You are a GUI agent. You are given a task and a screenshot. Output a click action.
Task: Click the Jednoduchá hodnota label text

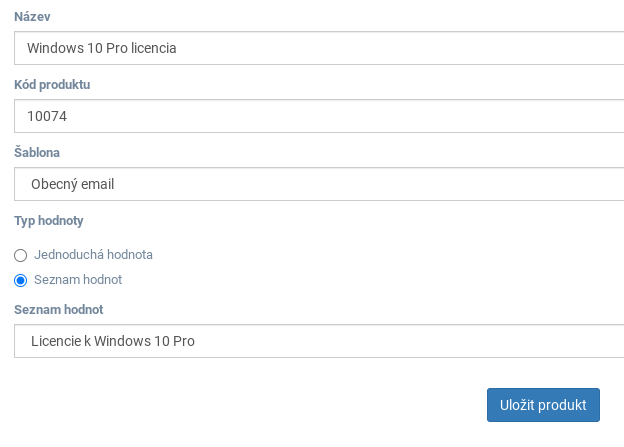click(93, 255)
